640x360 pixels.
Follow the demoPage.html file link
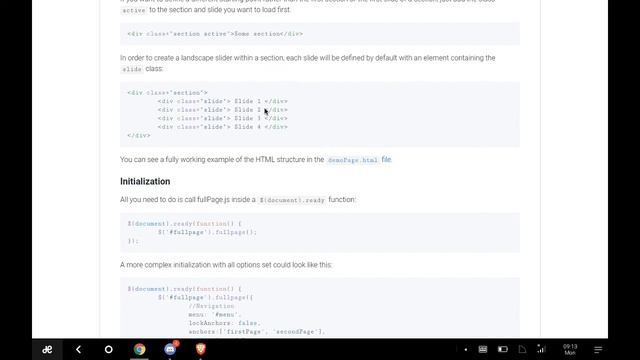pyautogui.click(x=359, y=160)
